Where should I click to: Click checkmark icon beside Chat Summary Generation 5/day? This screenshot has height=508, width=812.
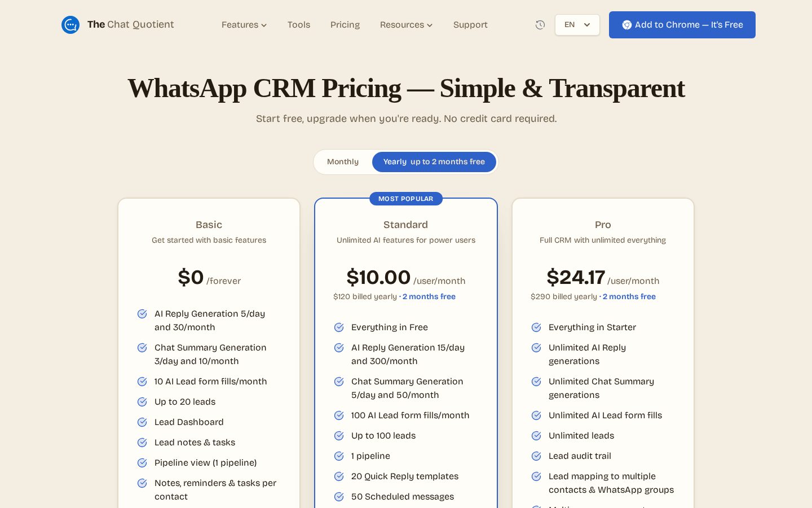[x=339, y=382]
